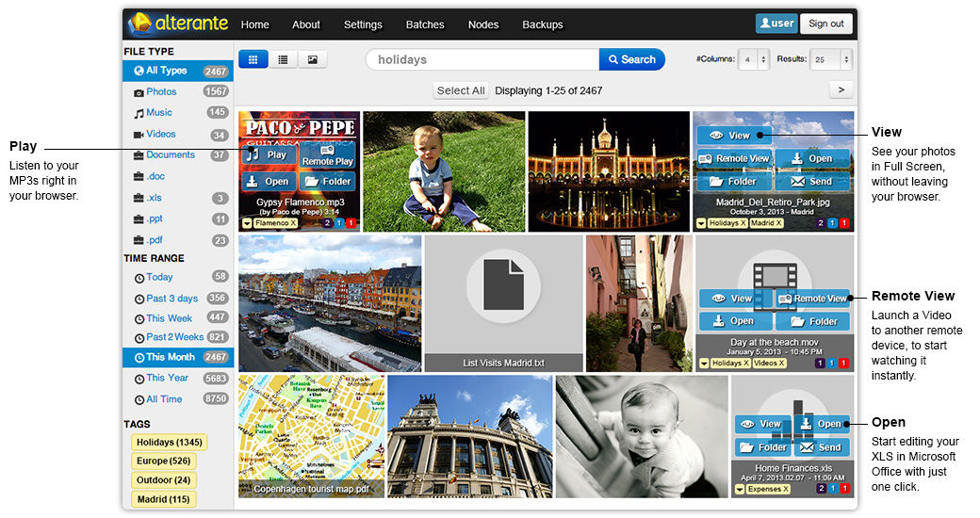Open the Results count selector
This screenshot has width=980, height=518.
tap(830, 59)
